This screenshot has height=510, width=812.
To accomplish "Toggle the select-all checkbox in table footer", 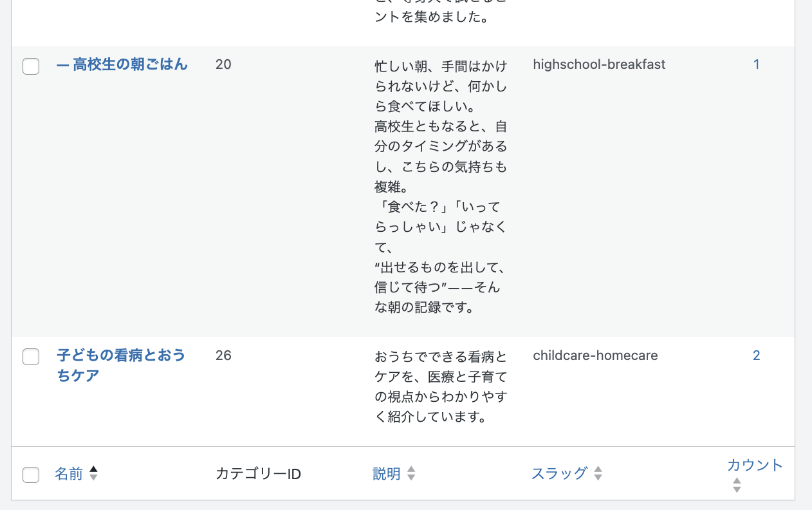I will (31, 475).
